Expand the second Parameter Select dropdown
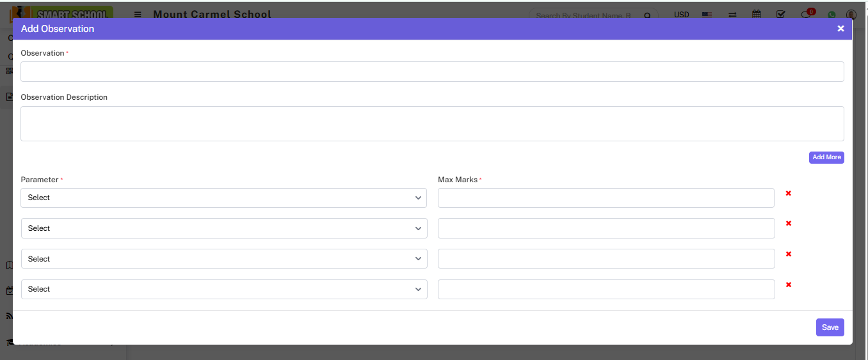868x360 pixels. tap(223, 228)
